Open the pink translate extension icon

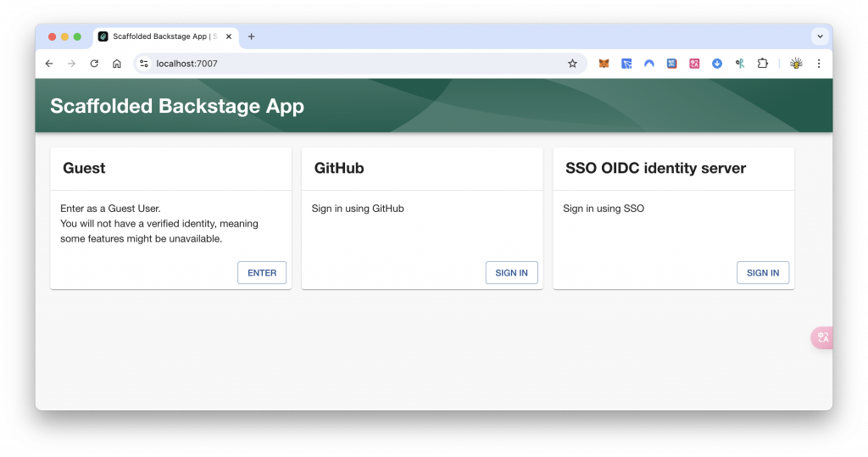coord(694,64)
